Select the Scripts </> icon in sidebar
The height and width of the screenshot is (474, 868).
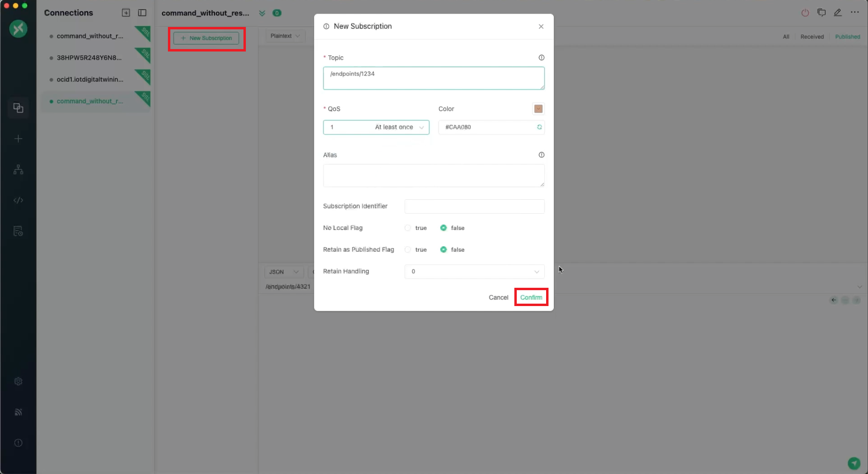[18, 200]
